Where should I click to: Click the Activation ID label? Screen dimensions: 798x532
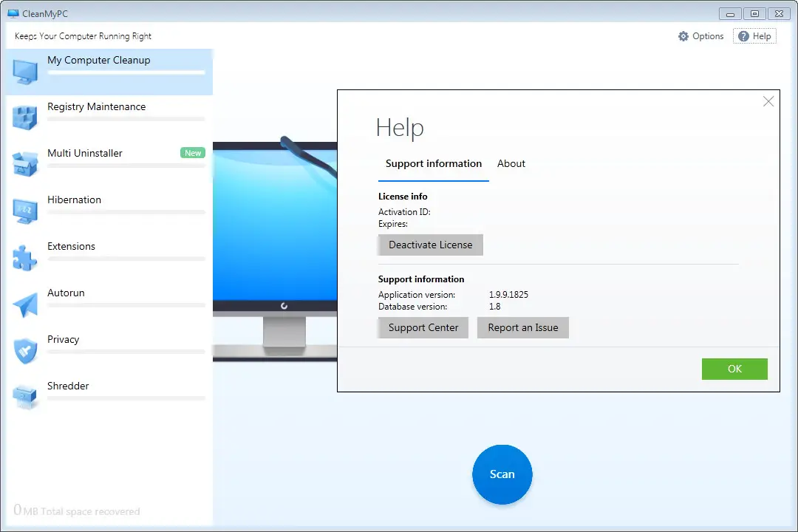pos(404,212)
